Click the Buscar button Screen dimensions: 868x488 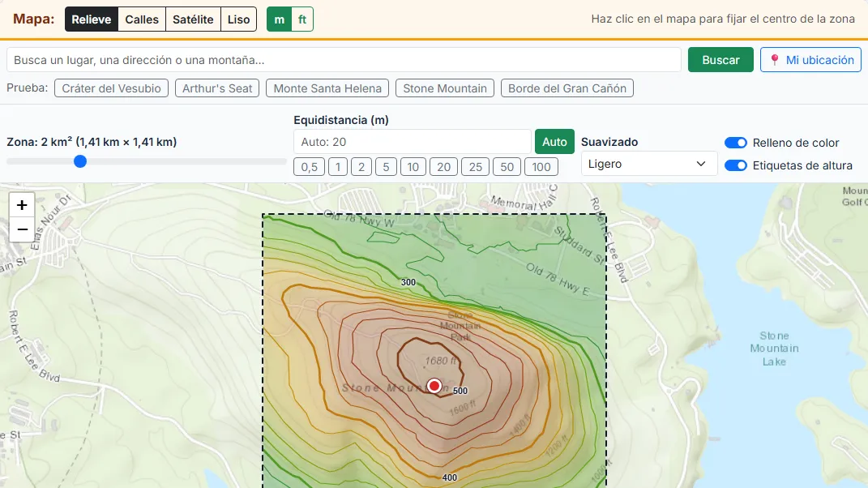pyautogui.click(x=720, y=60)
